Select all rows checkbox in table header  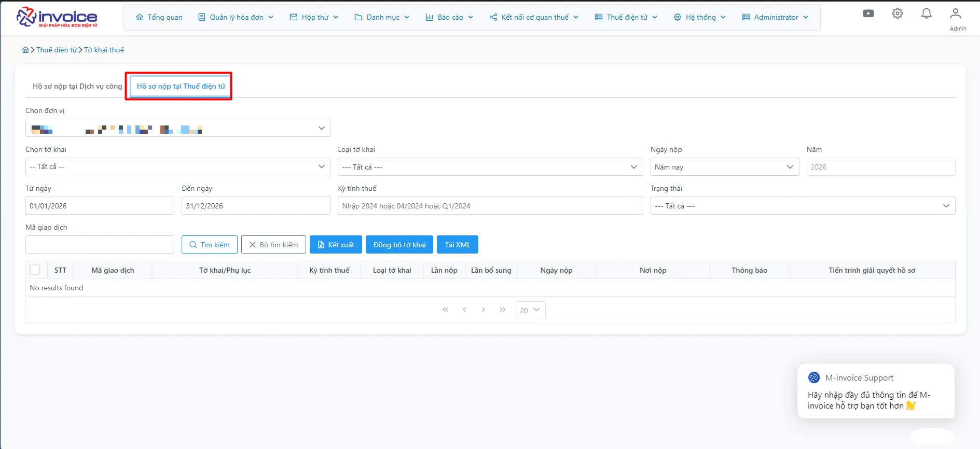tap(35, 270)
